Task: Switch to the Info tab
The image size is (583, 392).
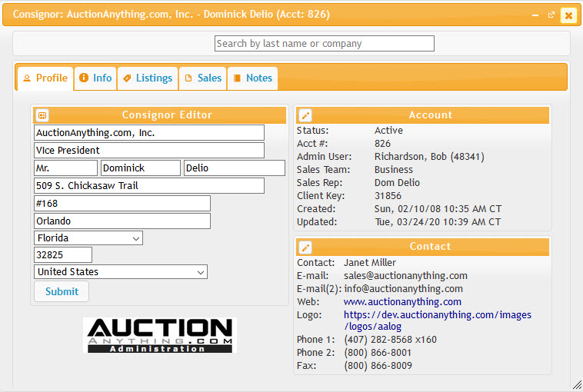Action: (95, 78)
